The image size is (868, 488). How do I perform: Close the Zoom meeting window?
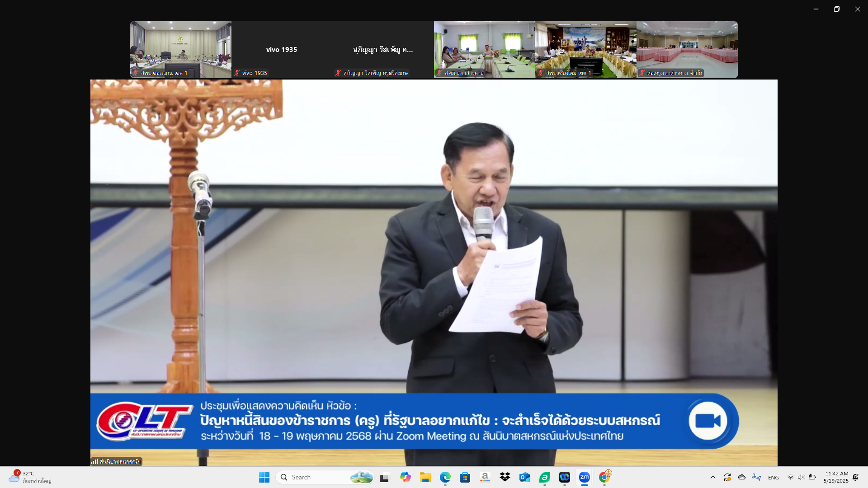coord(858,9)
